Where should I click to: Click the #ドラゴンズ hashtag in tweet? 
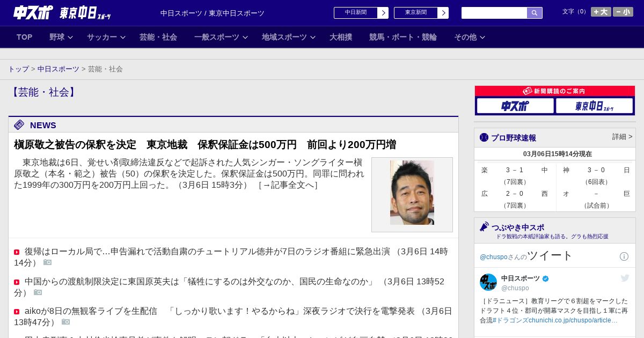click(510, 320)
